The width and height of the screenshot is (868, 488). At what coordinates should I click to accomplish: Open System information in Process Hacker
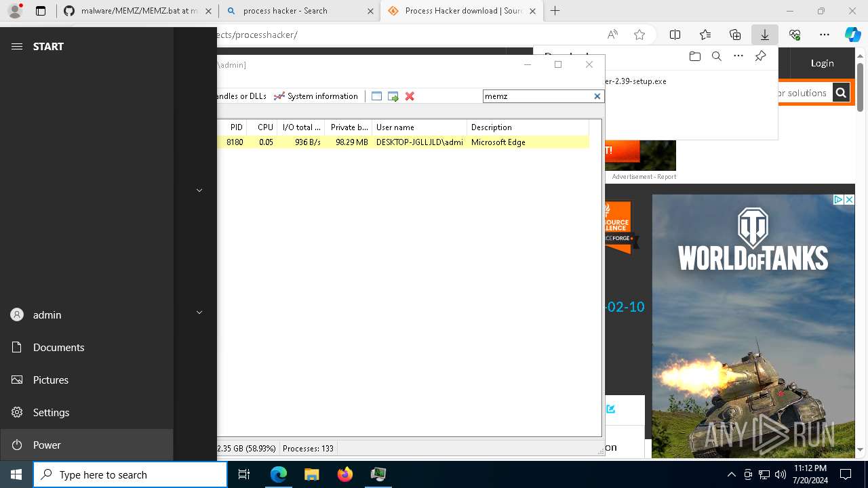point(315,96)
